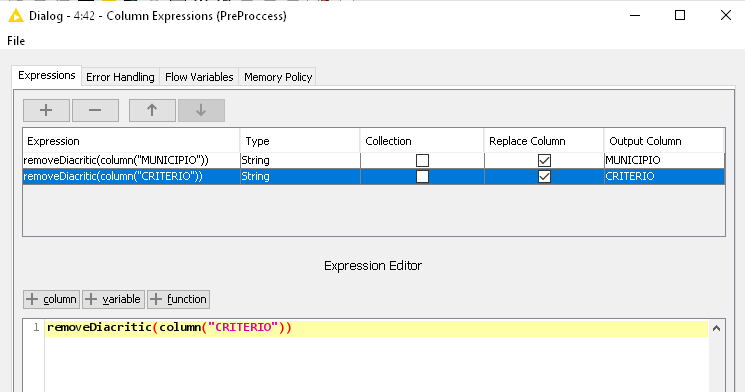
Task: Click the Collection column header
Action: pos(422,141)
